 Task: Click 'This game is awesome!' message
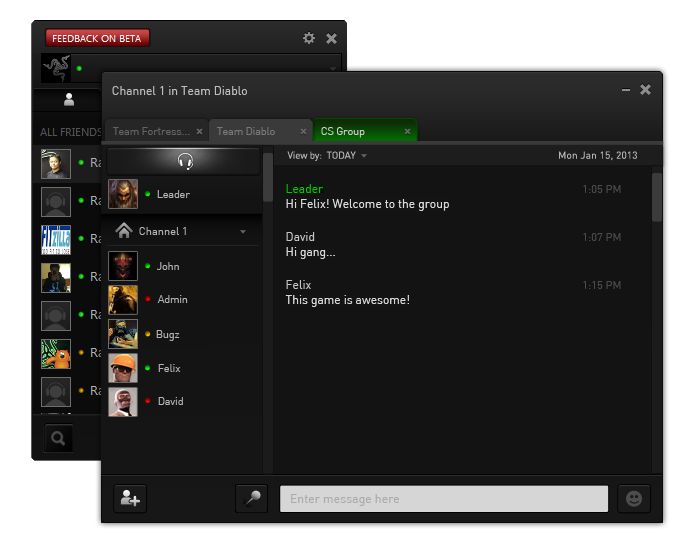tap(347, 300)
